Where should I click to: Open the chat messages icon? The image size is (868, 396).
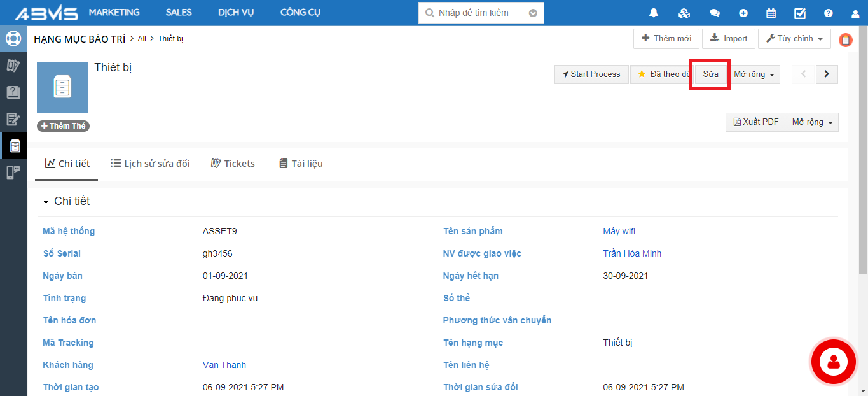tap(715, 13)
